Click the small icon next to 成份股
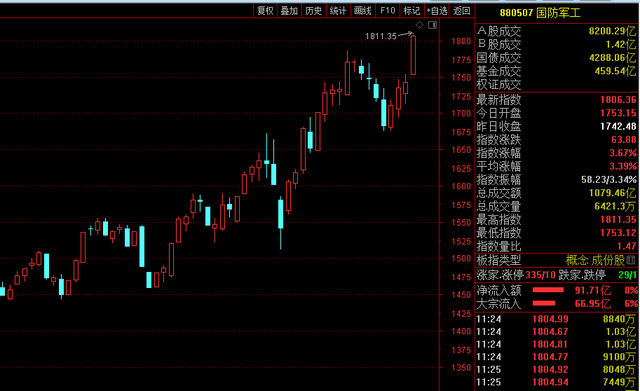640x391 pixels. point(631,260)
